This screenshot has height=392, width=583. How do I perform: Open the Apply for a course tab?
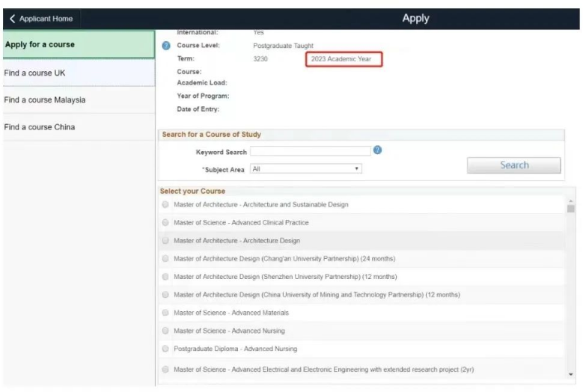pyautogui.click(x=79, y=45)
